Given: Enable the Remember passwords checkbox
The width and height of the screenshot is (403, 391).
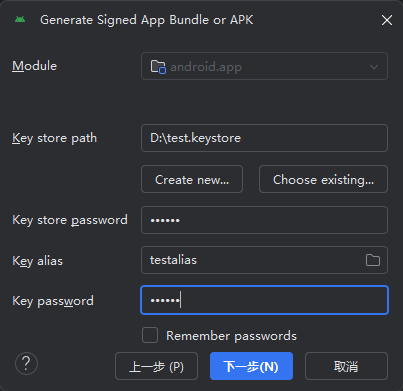Looking at the screenshot, I should coord(150,335).
